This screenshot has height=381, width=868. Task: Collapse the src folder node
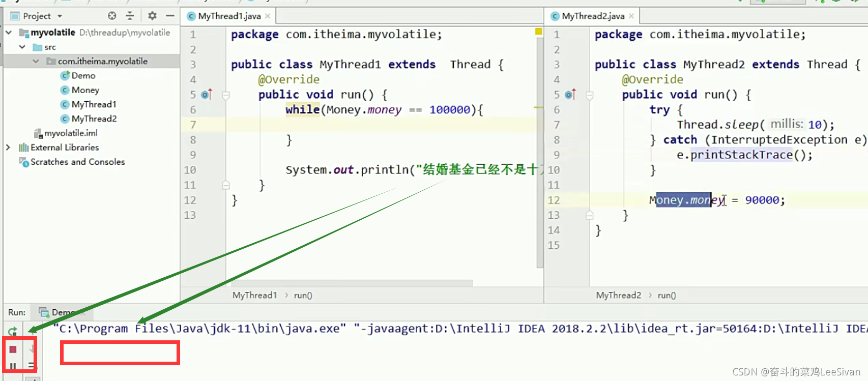click(22, 47)
